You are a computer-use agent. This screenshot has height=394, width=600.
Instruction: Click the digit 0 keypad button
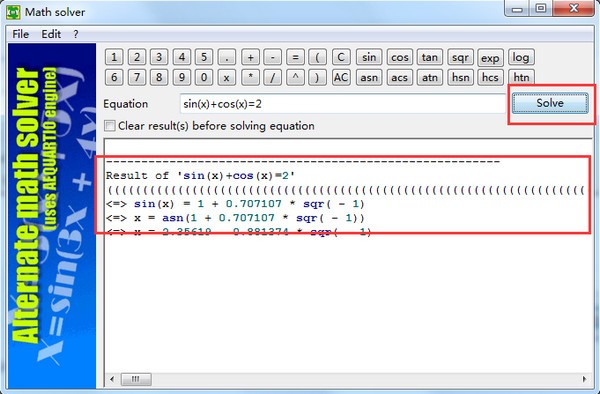point(204,77)
